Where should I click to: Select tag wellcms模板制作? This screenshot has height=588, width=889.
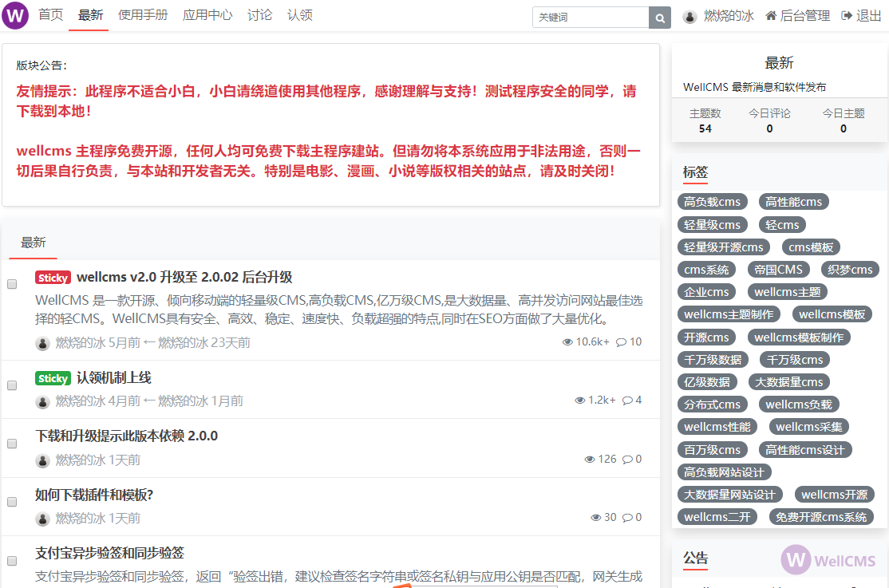799,338
